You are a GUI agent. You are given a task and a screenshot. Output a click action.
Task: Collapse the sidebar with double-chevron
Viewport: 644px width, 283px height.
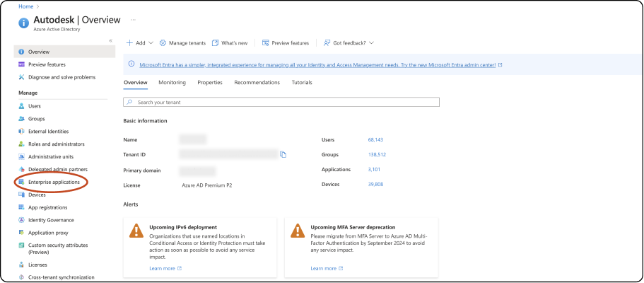(110, 41)
